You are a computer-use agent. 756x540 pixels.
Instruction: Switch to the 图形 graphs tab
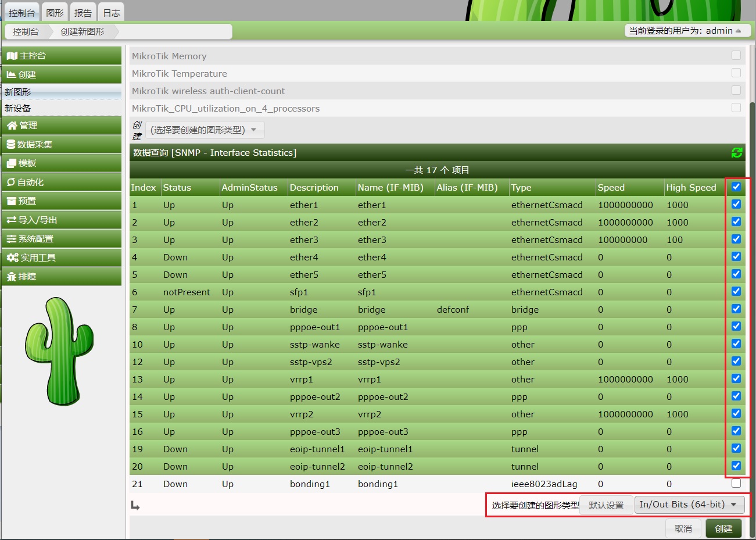tap(55, 13)
